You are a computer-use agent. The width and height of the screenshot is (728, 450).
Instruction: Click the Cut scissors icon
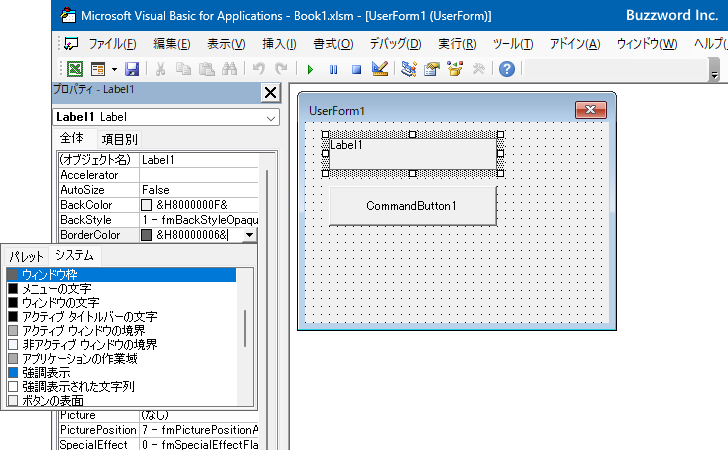pyautogui.click(x=160, y=69)
